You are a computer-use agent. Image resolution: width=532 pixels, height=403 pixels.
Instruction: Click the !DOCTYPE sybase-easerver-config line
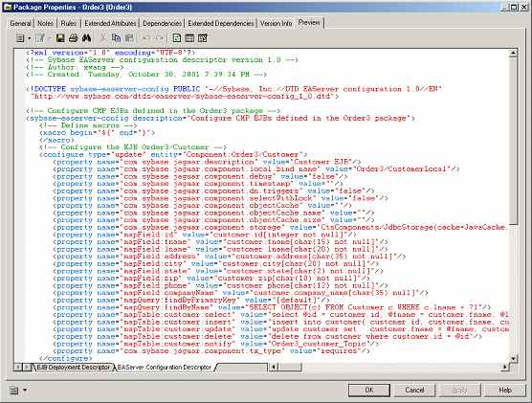(x=234, y=89)
